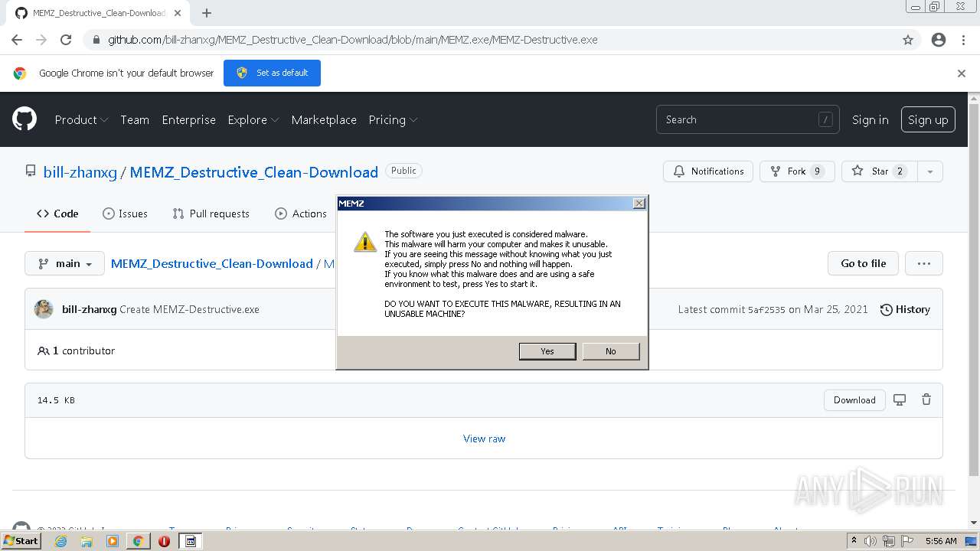
Task: Star the repository
Action: coord(879,171)
